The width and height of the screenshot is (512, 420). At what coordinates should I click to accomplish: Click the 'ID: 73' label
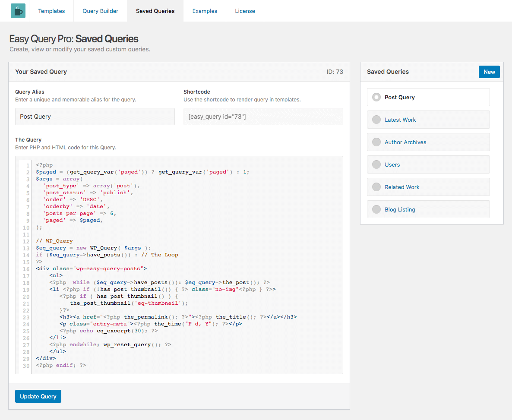(x=335, y=72)
